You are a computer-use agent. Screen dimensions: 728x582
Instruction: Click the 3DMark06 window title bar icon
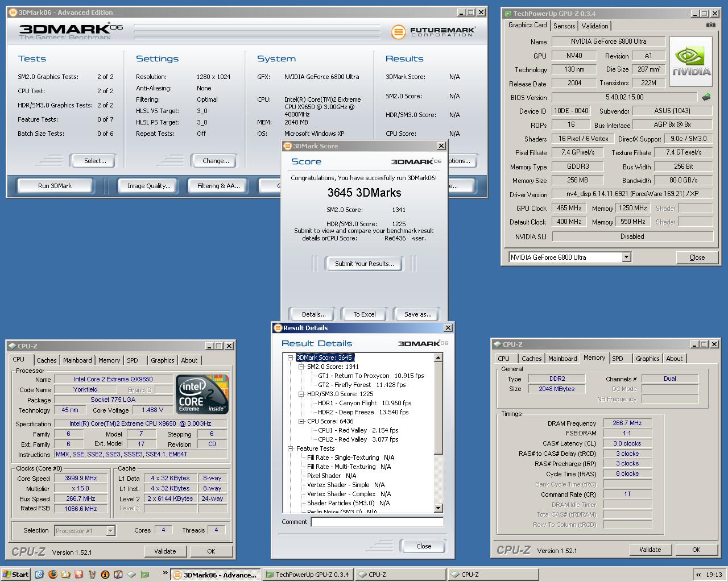pos(13,12)
